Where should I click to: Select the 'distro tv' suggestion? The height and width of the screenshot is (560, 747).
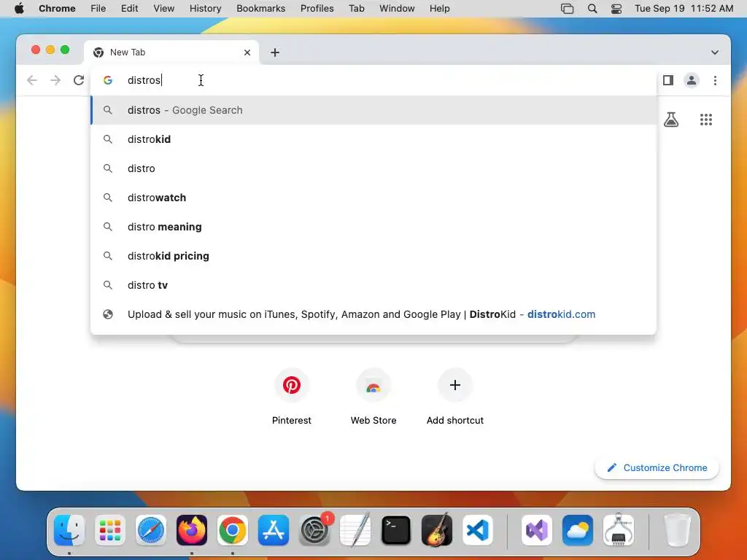(373, 285)
